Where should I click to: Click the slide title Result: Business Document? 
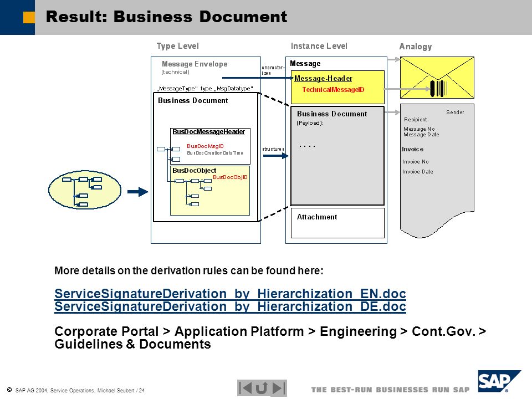point(166,17)
